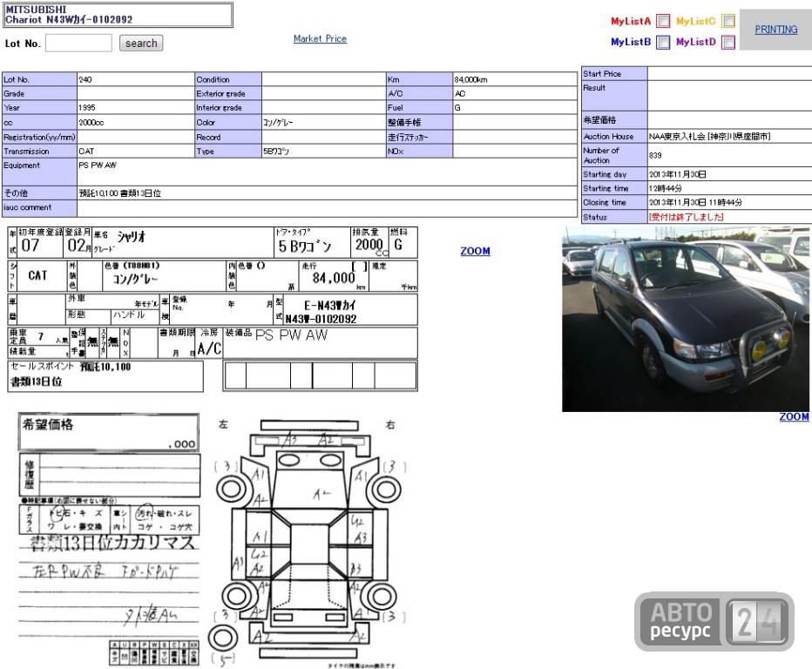Image resolution: width=812 pixels, height=669 pixels.
Task: Tick the MyListB checkbox
Action: pyautogui.click(x=663, y=42)
